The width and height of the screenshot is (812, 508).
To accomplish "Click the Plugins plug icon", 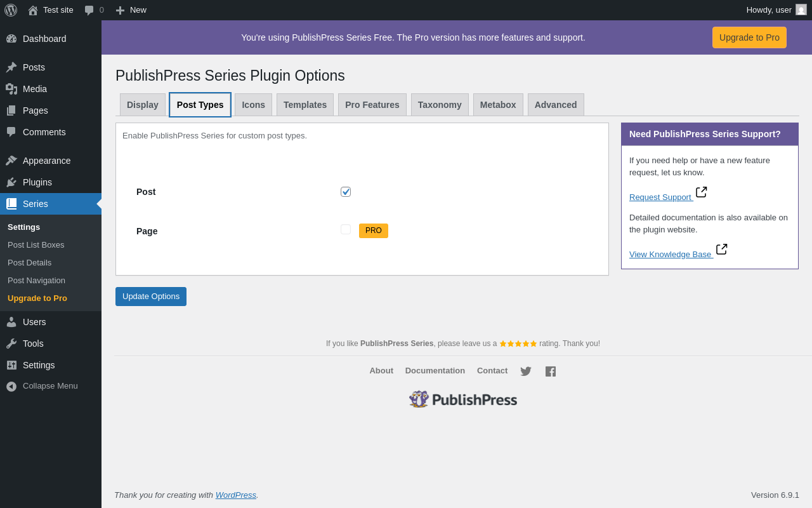I will tap(11, 182).
